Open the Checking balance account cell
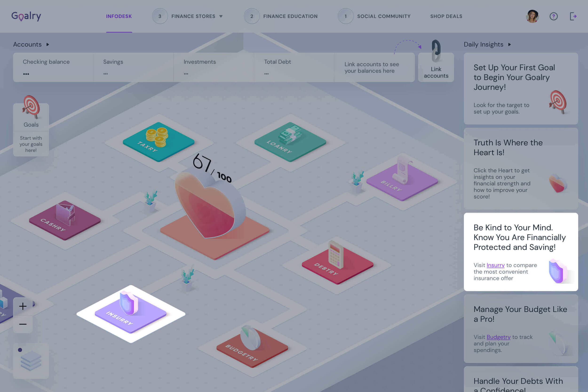Viewport: 588px width, 392px height. point(53,67)
